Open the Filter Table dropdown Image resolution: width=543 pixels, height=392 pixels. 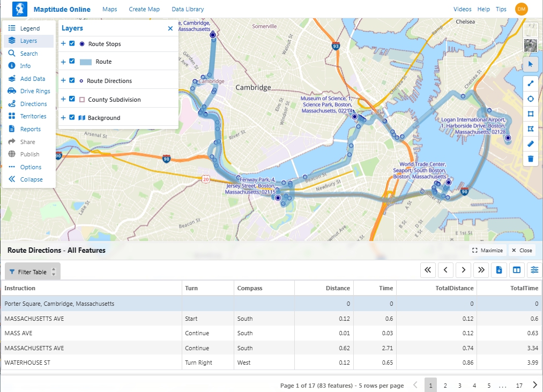tap(32, 272)
